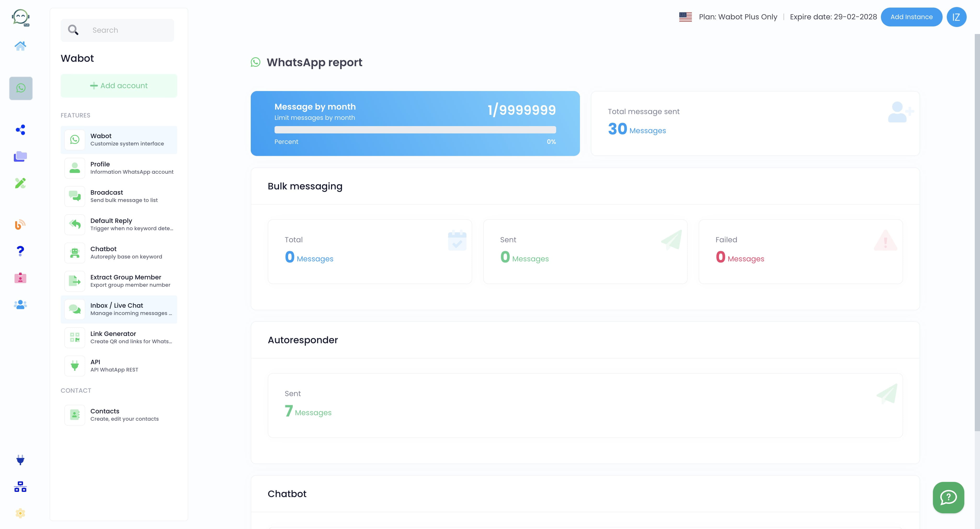Viewport: 980px width, 529px height.
Task: Click Autoresponder '7 Messages' sent value
Action: [x=308, y=411]
